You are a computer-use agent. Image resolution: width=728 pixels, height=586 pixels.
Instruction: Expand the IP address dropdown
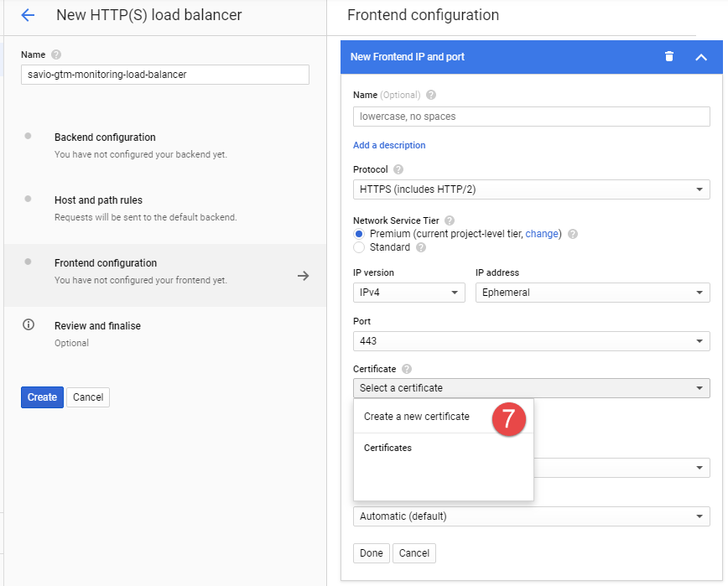(592, 293)
